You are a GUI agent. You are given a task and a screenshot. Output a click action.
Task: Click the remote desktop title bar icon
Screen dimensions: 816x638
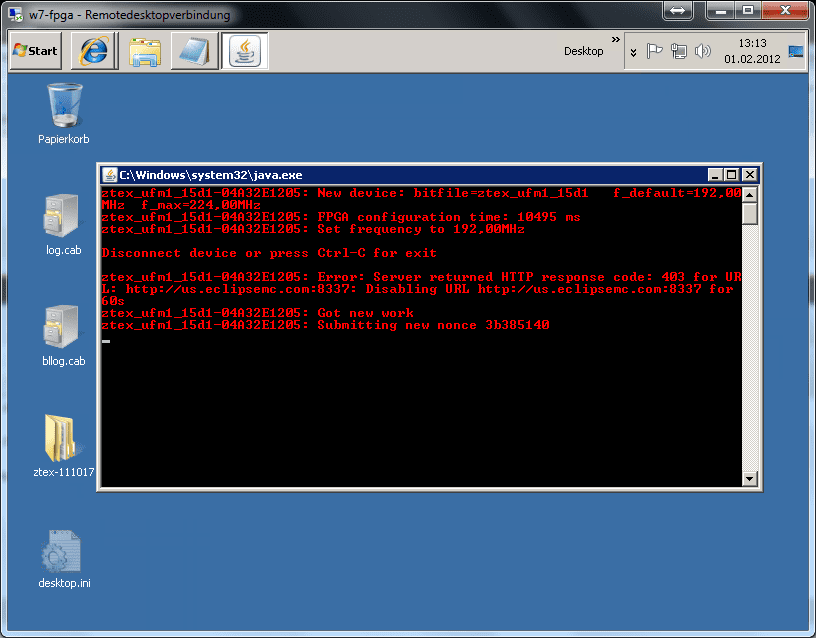pyautogui.click(x=16, y=14)
